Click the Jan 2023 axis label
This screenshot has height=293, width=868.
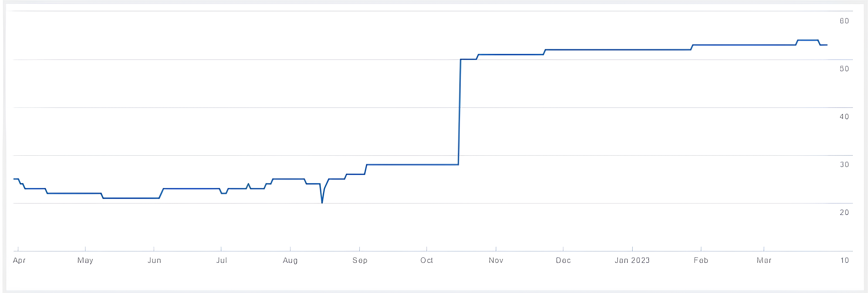pos(632,260)
